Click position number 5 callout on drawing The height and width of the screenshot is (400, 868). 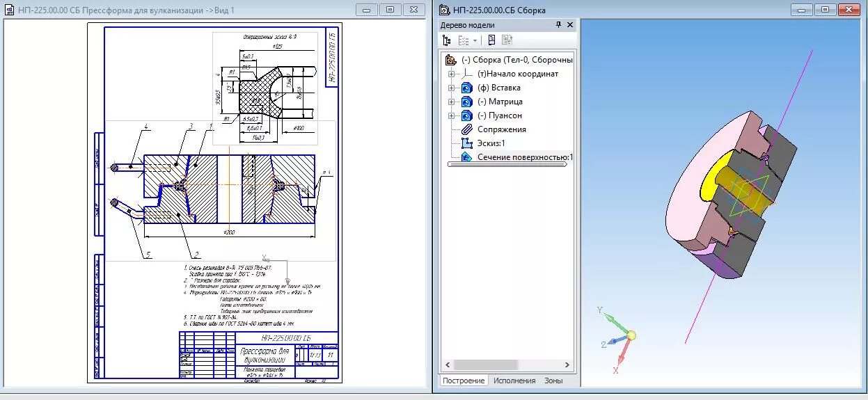pos(148,255)
